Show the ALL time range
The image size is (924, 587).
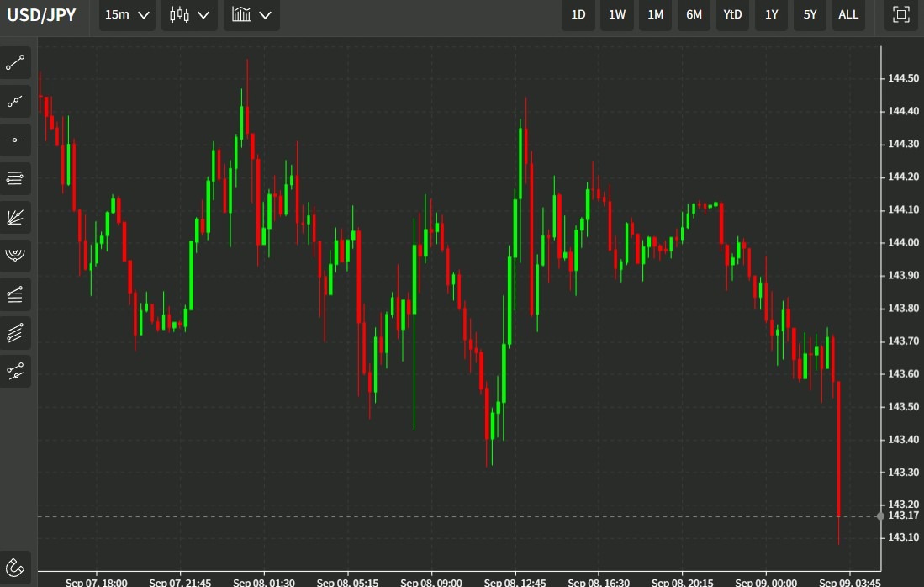pos(848,14)
